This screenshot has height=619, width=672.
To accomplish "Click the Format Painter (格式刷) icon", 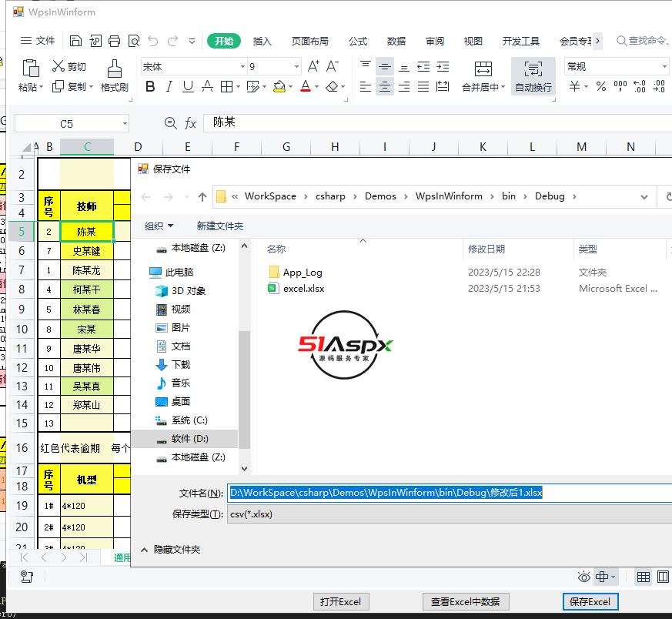I will point(115,69).
